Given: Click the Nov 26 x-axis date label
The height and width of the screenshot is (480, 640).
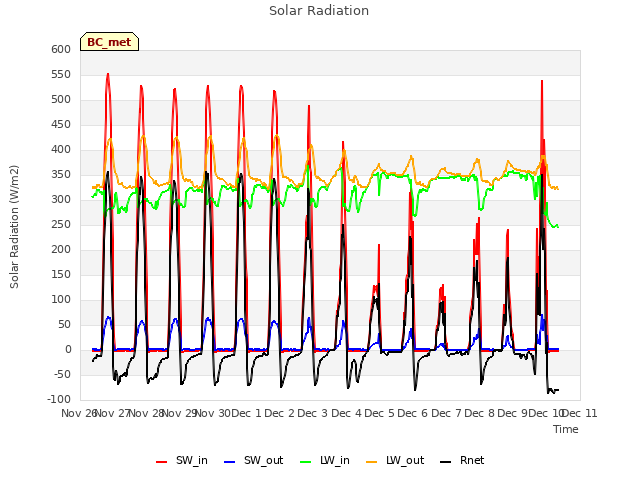Looking at the screenshot, I should point(79,413).
